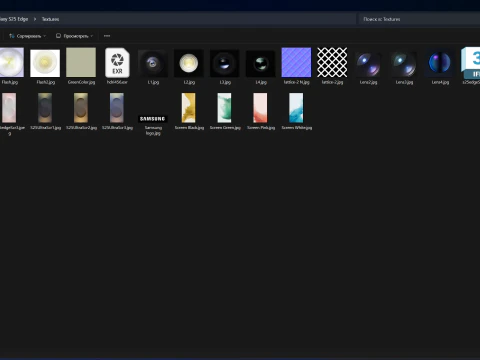Select the EXR file icon
The height and width of the screenshot is (360, 480).
tap(117, 66)
